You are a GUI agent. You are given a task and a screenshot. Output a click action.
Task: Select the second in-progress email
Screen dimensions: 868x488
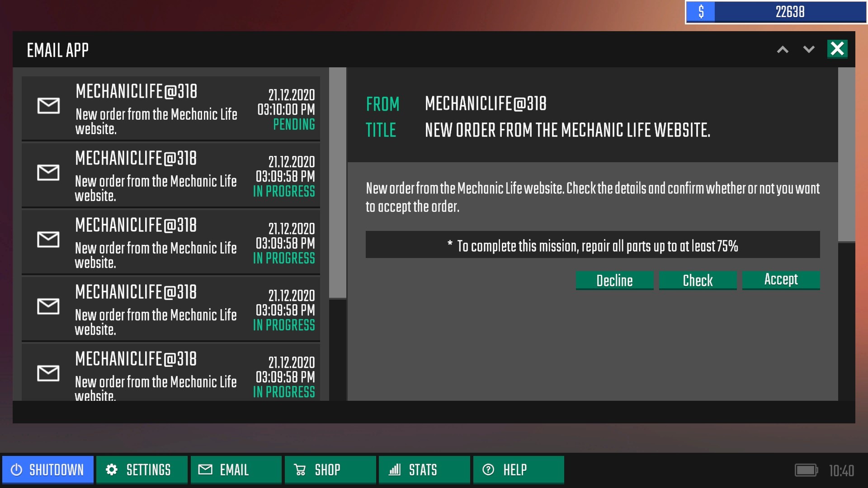[170, 242]
